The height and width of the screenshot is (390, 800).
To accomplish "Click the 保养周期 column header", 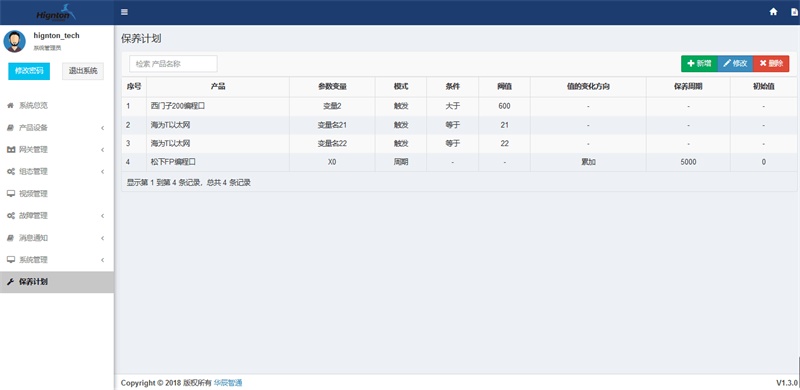I will (688, 87).
